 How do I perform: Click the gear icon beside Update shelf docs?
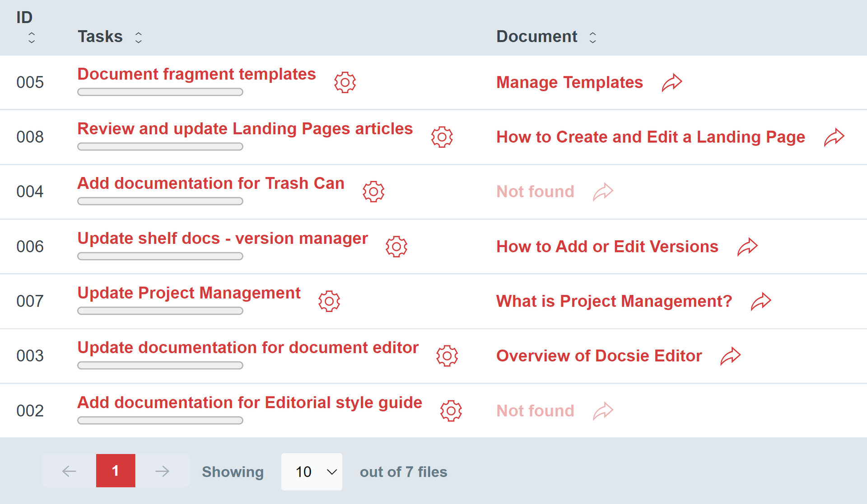coord(396,247)
